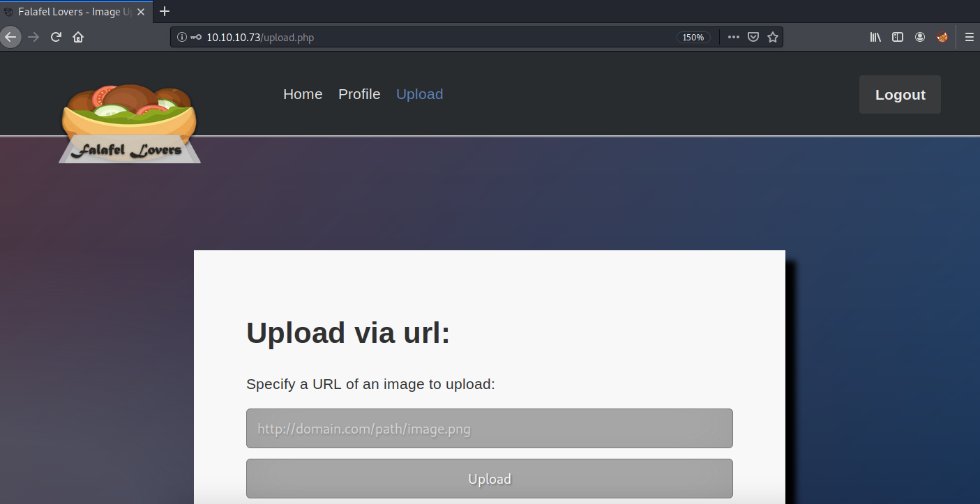
Task: Open the Library icon in toolbar
Action: [875, 38]
